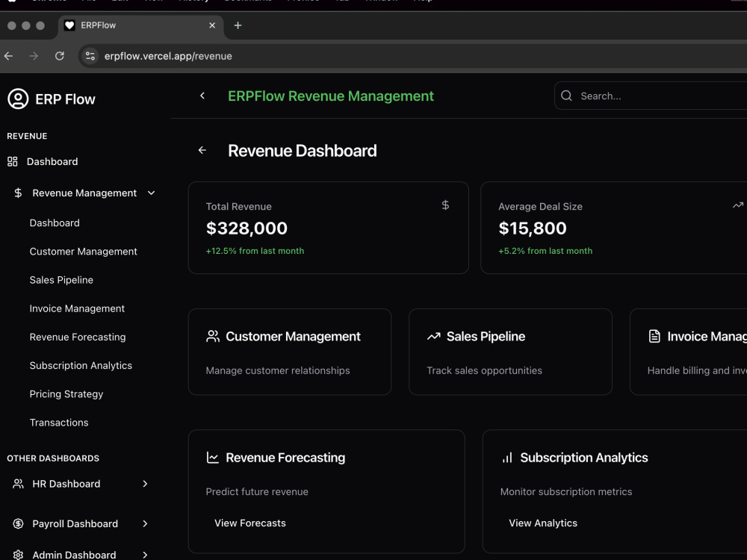This screenshot has width=747, height=560.
Task: Click the dollar icon beside Revenue Management
Action: (x=18, y=193)
